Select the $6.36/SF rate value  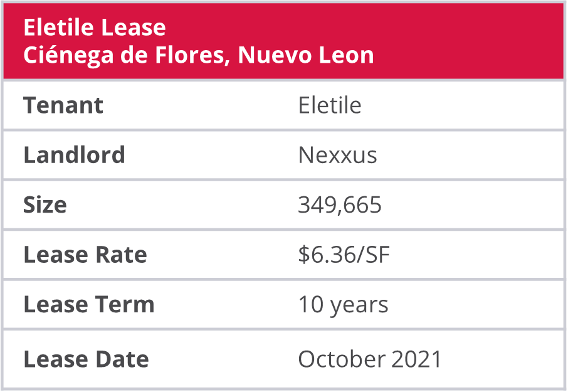pos(344,255)
